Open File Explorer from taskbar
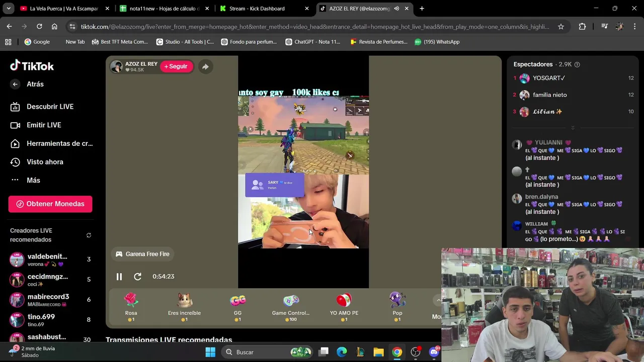 click(378, 352)
